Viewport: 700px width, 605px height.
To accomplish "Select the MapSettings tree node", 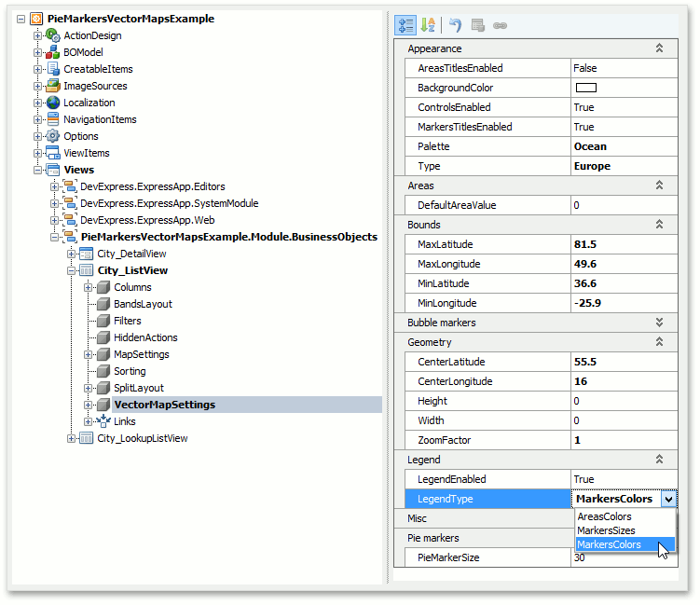I will point(141,354).
